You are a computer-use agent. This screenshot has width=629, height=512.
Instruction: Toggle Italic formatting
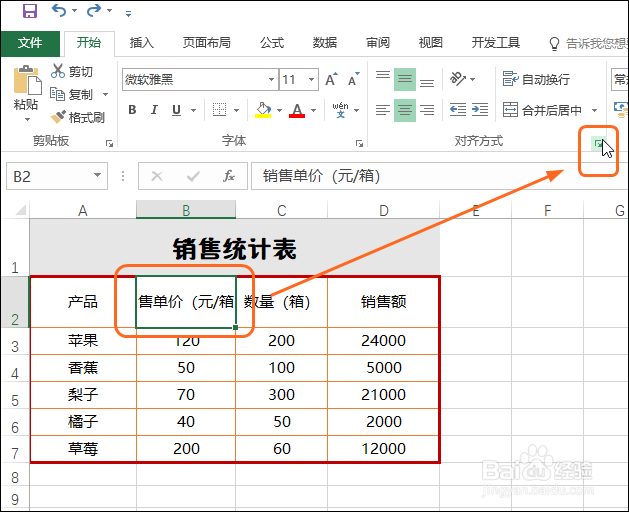[x=154, y=110]
